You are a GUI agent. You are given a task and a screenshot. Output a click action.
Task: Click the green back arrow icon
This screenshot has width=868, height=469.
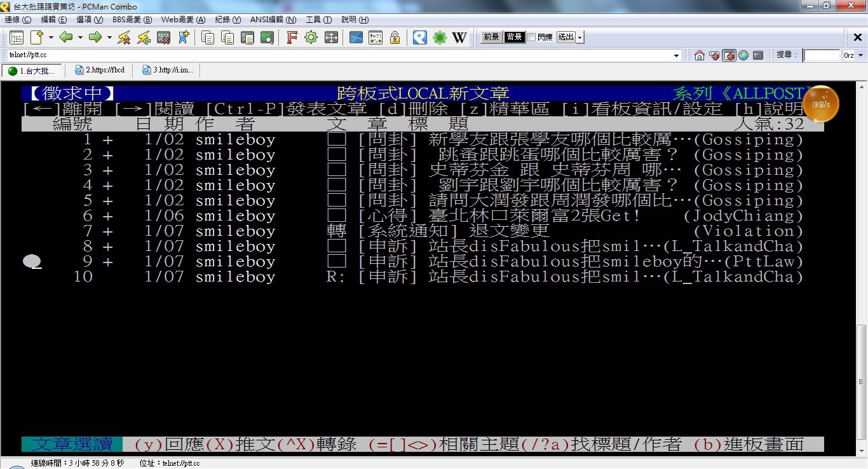[66, 37]
